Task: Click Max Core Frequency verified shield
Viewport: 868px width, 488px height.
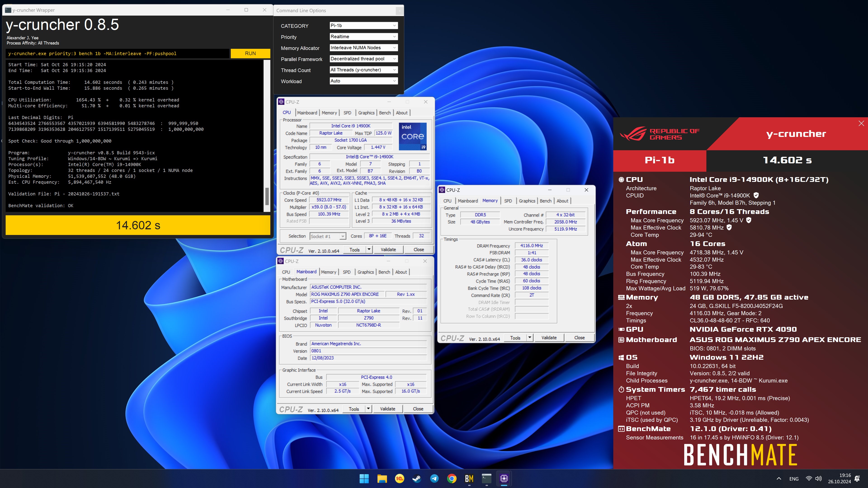Action: 749,220
